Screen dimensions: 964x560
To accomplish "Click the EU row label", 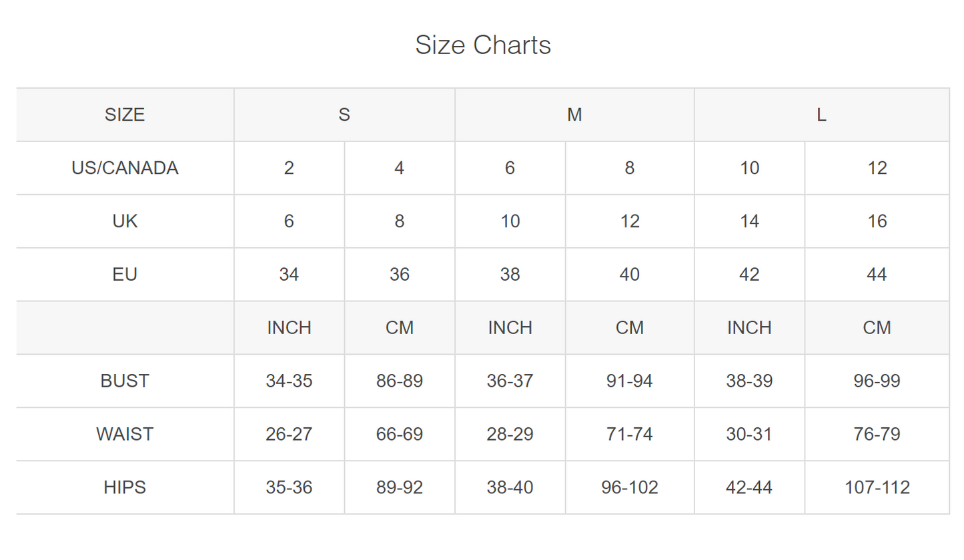I will click(x=125, y=275).
